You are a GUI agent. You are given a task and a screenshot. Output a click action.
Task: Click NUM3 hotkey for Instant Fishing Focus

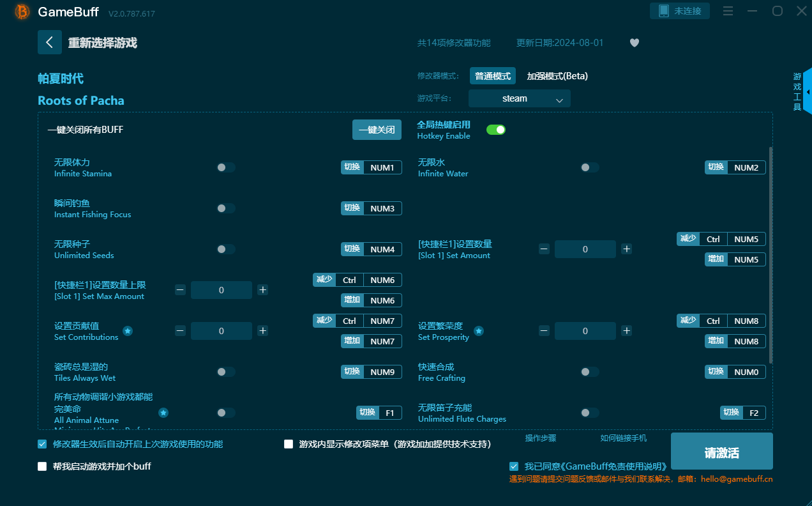(382, 208)
